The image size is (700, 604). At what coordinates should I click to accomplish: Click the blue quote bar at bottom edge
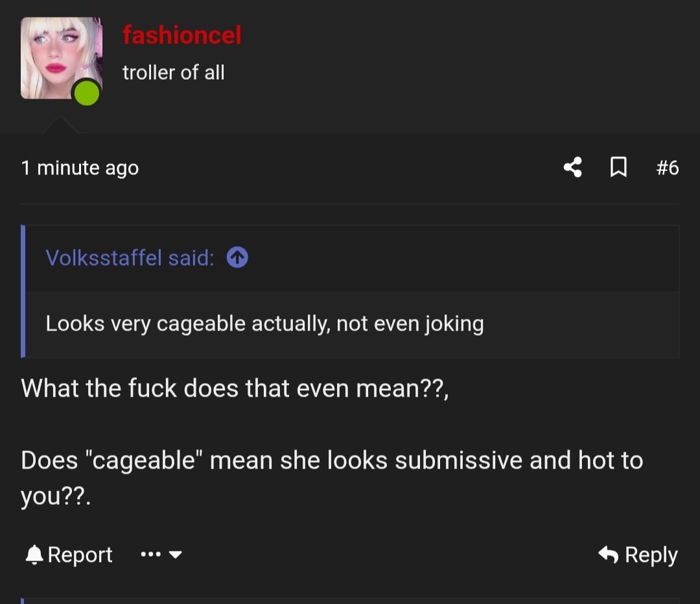23,600
